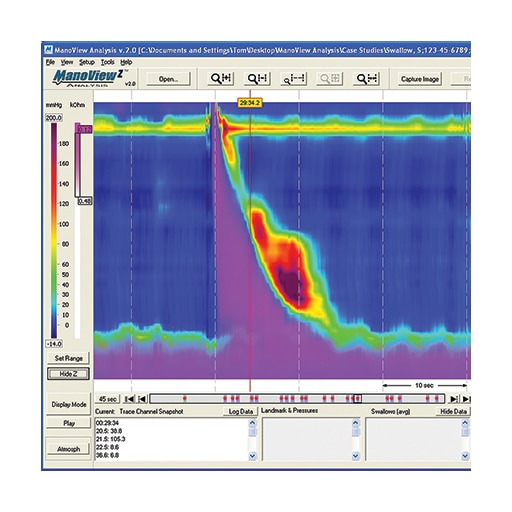512x512 pixels.
Task: Click the second zoom magnifier toolbar icon
Action: click(257, 79)
